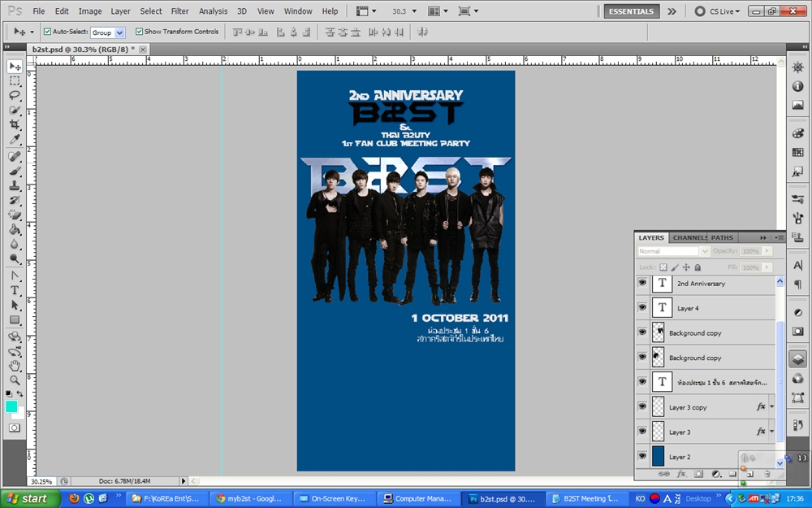
Task: Select the Move tool
Action: click(15, 67)
